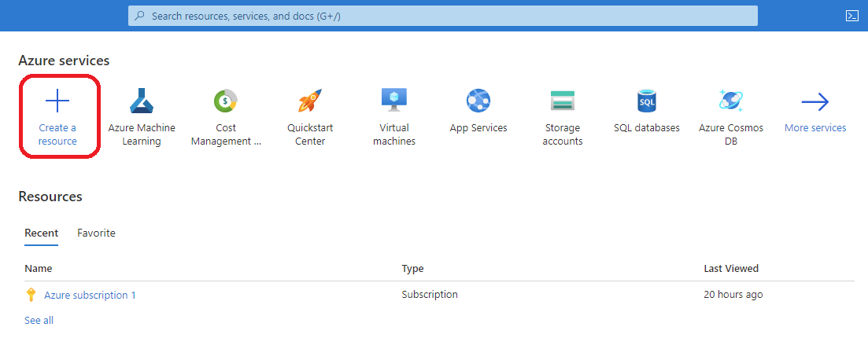The image size is (868, 338).
Task: Open Cloud Shell icon in top bar
Action: (x=852, y=16)
